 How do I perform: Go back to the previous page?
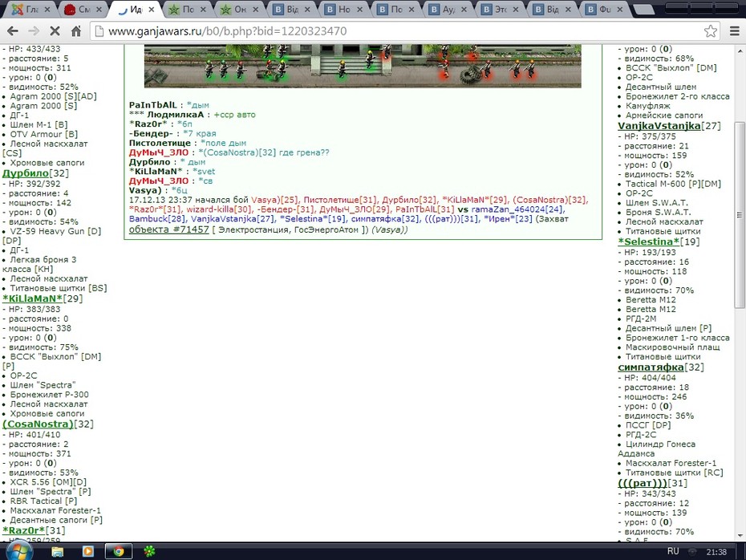13,31
